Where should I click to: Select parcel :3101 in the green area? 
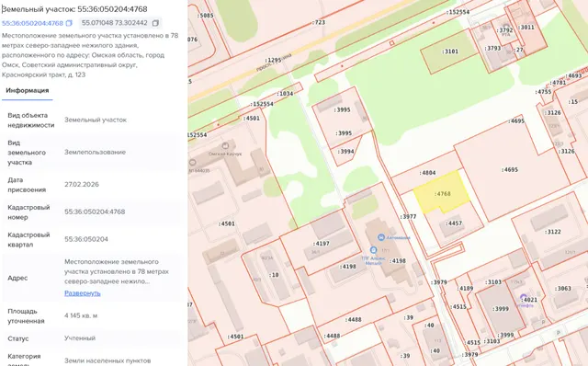450,51
